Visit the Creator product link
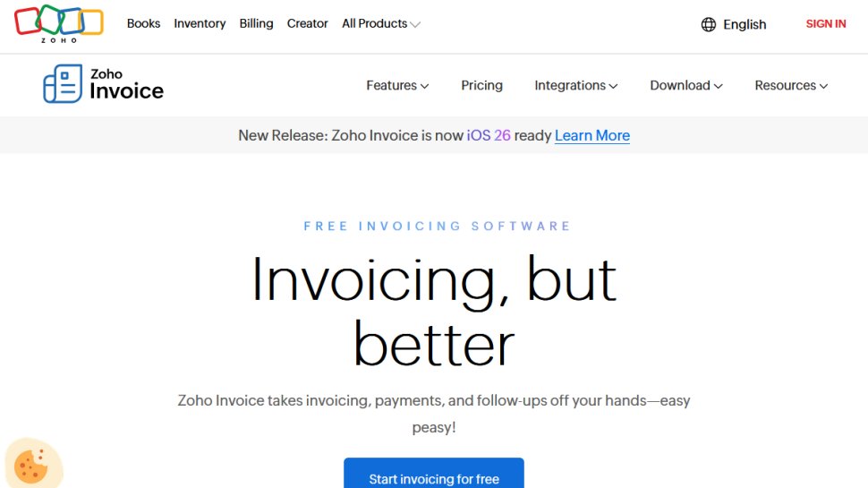This screenshot has width=868, height=488. click(x=307, y=24)
